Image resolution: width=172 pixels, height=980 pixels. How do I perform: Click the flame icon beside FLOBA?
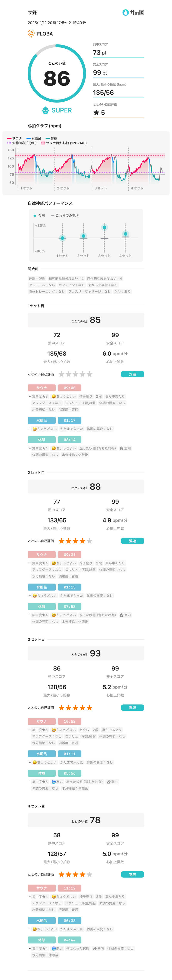pyautogui.click(x=31, y=34)
